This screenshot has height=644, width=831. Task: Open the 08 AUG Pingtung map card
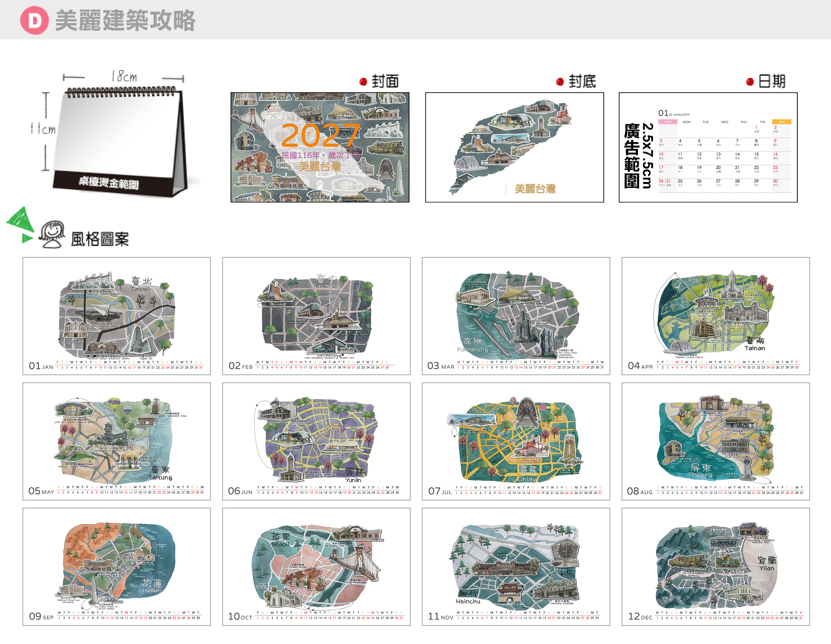pos(716,442)
